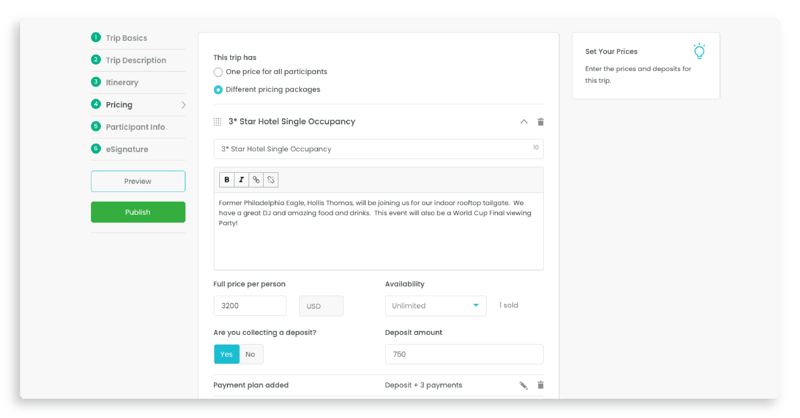Screen dimensions: 800x418
Task: Go to Trip Basics step
Action: [127, 38]
